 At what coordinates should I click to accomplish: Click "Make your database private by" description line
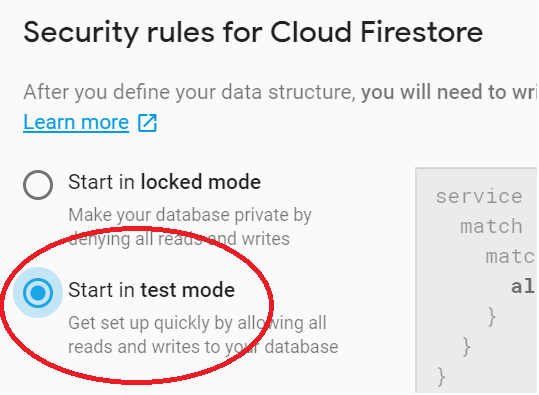click(x=190, y=215)
